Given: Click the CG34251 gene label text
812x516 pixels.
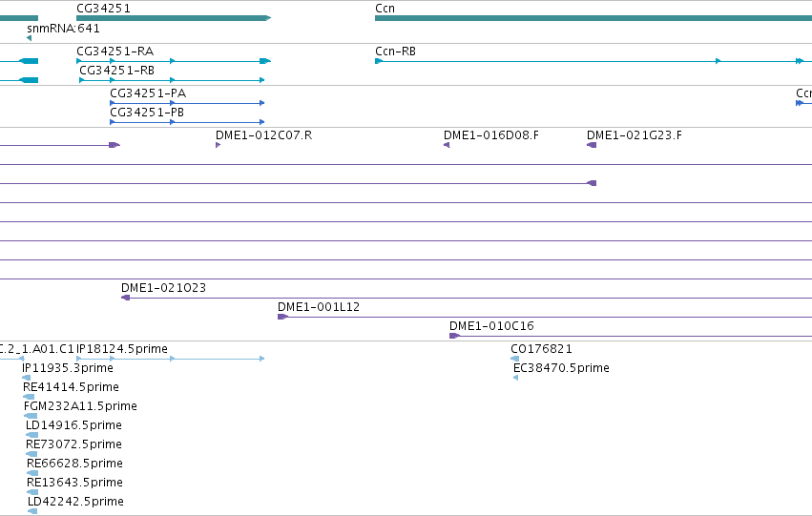Looking at the screenshot, I should (x=104, y=9).
